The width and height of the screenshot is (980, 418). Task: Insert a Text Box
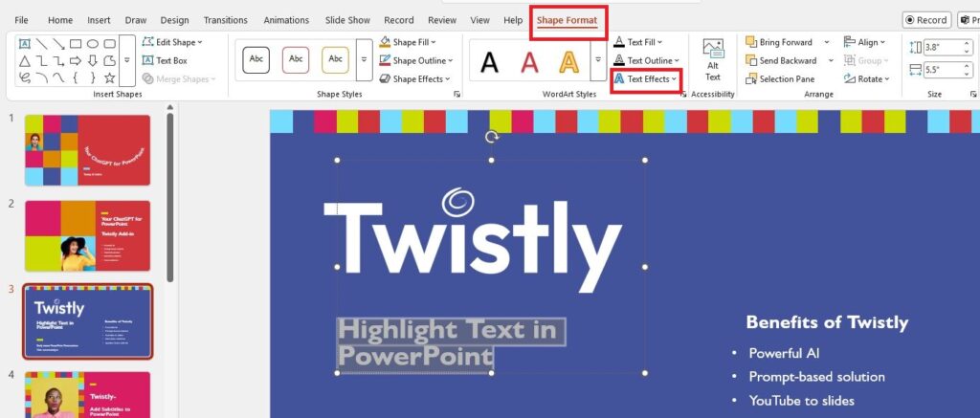point(165,60)
